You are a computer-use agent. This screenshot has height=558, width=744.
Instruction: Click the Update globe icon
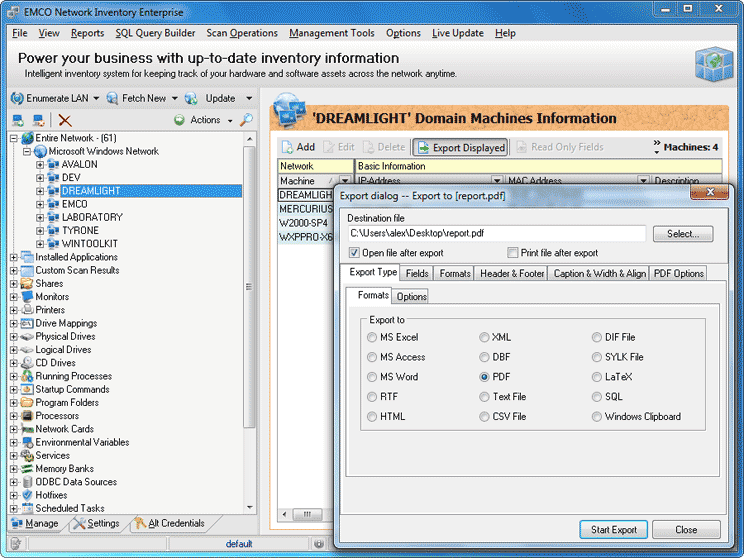193,98
